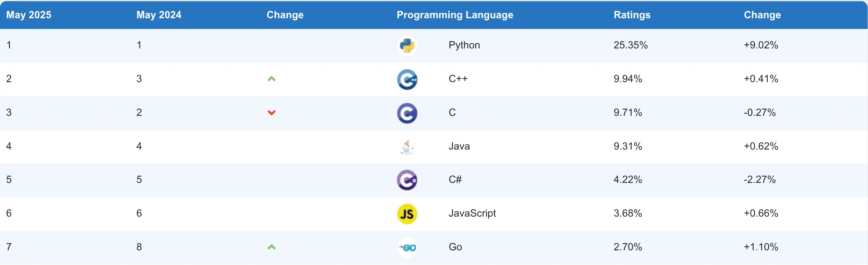This screenshot has width=868, height=265.
Task: Select the Ratings column header
Action: click(x=632, y=15)
